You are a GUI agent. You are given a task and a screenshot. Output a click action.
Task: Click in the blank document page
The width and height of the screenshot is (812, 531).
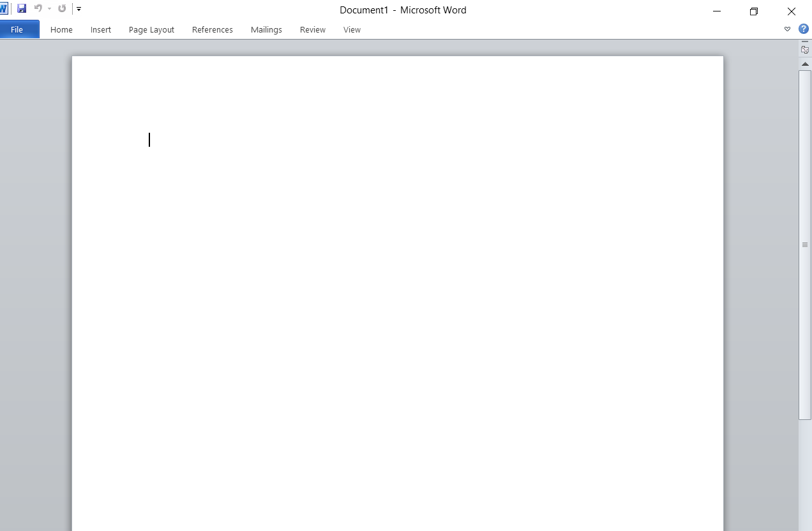pos(397,294)
